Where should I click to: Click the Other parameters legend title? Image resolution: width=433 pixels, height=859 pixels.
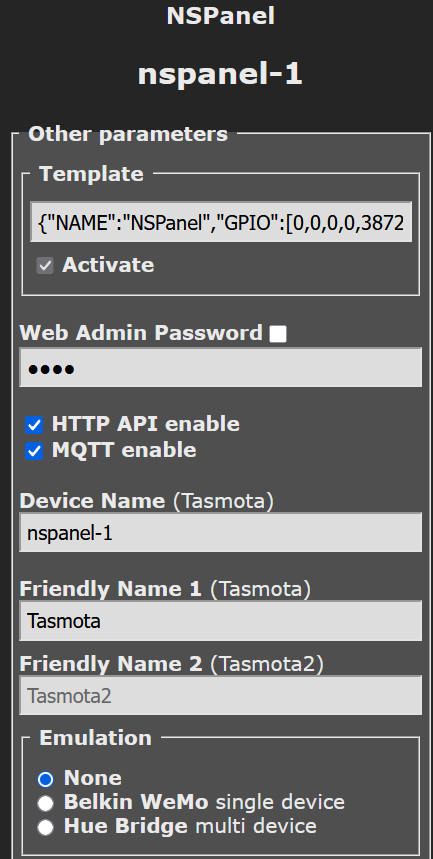pyautogui.click(x=128, y=134)
